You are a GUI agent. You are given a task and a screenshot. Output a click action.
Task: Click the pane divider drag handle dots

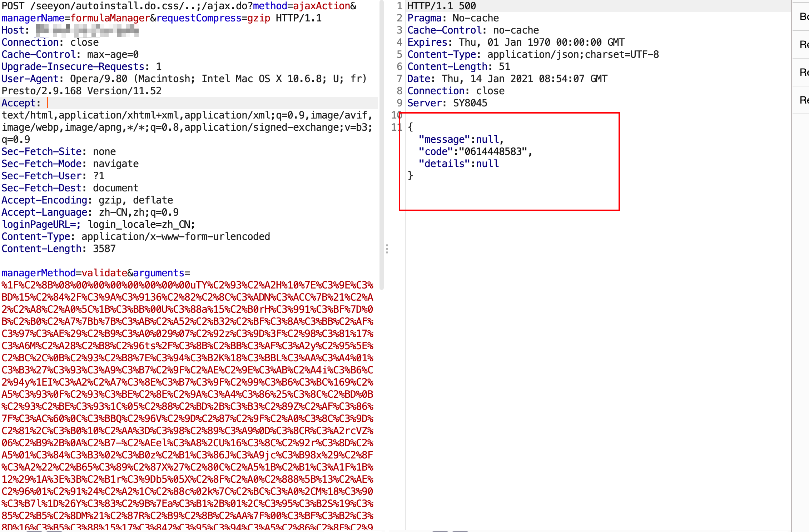pos(387,249)
